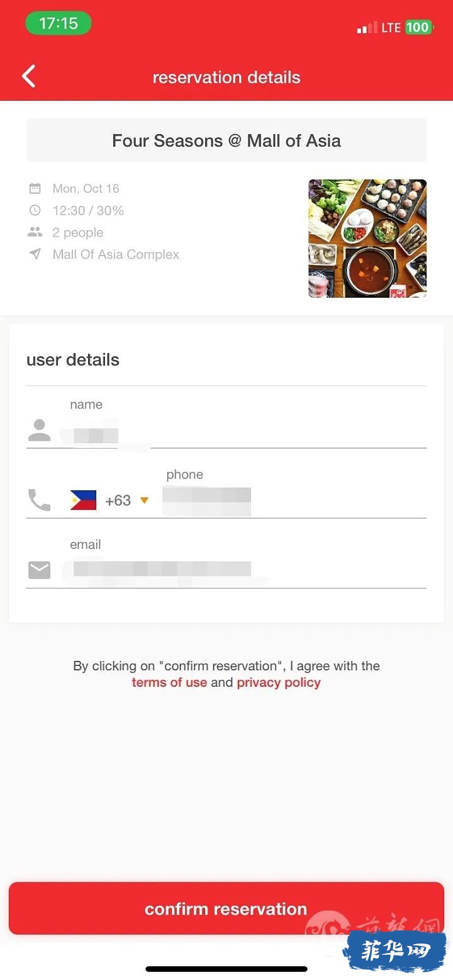Screen dimensions: 453x980
Task: Click the envelope icon in the email row
Action: [x=39, y=570]
